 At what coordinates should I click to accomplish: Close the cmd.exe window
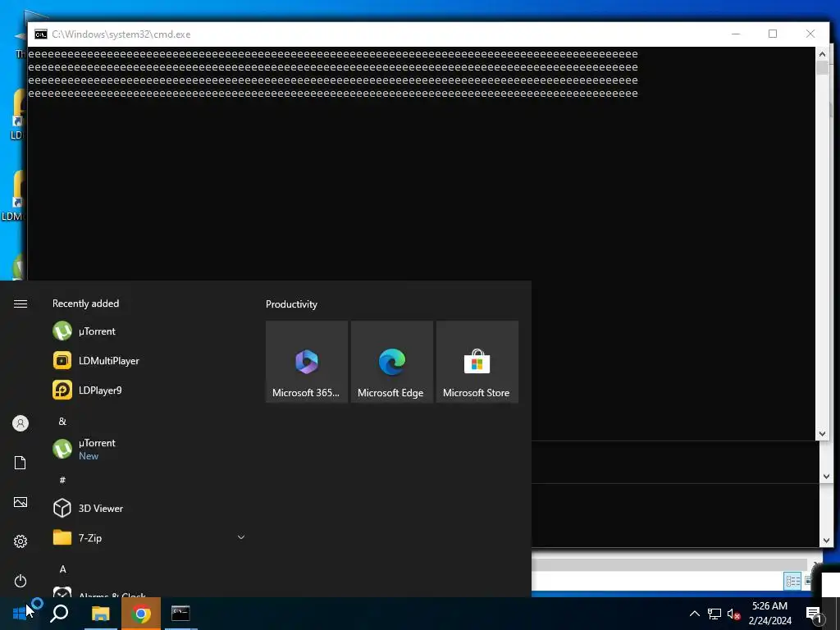point(810,34)
